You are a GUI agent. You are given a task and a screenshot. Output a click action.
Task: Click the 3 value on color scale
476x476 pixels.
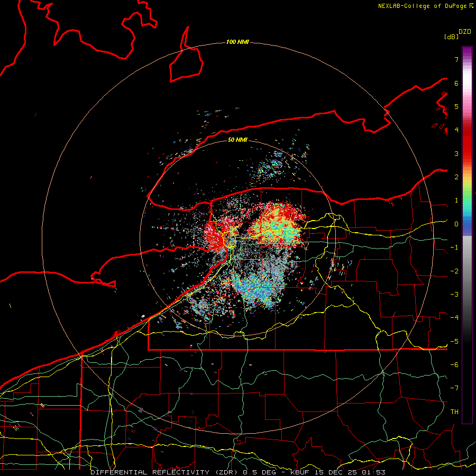(x=456, y=153)
